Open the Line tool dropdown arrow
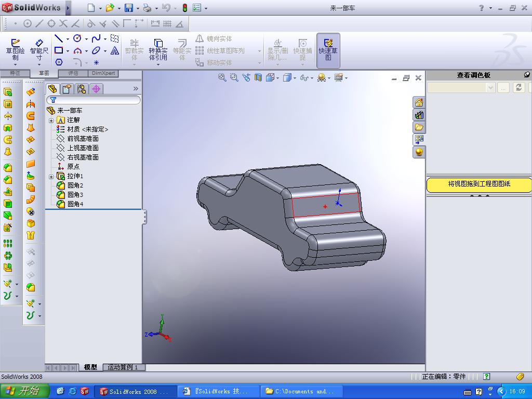The width and height of the screenshot is (532, 399). coord(68,39)
